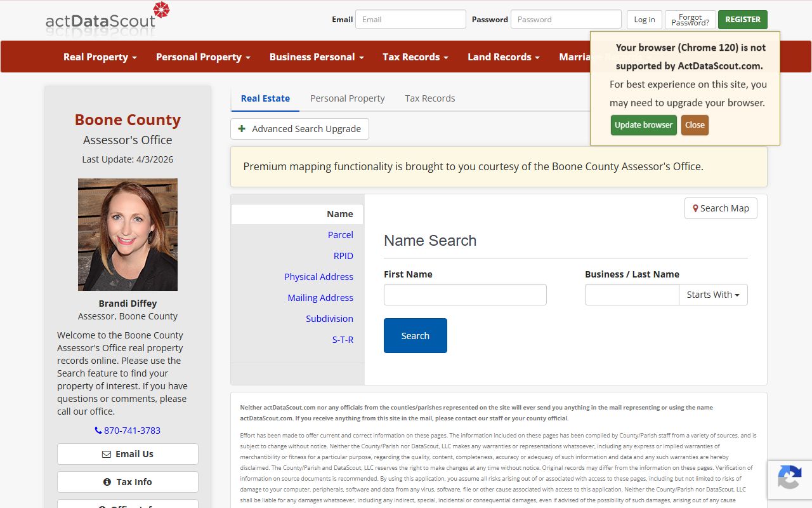Click the blue Search button
The width and height of the screenshot is (812, 508).
coord(416,336)
